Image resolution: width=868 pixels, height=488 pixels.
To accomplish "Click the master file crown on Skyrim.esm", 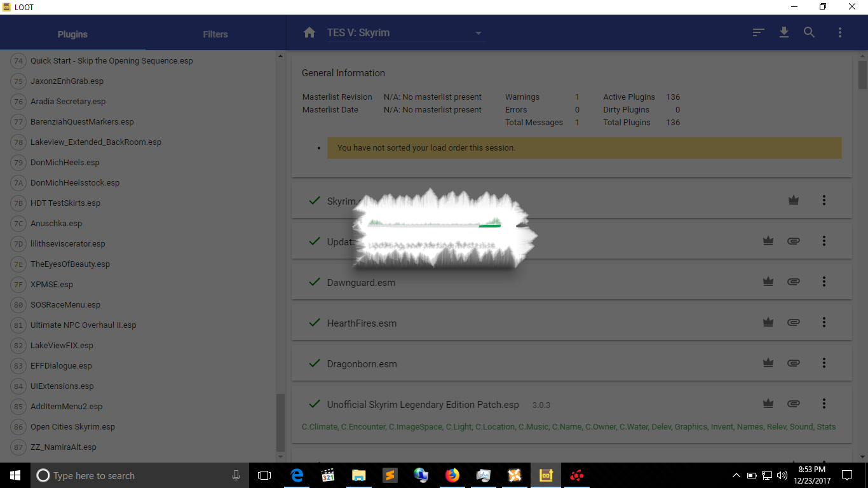I will tap(793, 200).
